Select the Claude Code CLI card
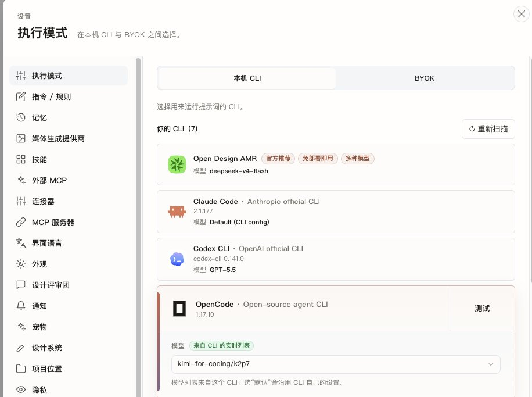Screen dimensions: 532x397 click(x=336, y=212)
